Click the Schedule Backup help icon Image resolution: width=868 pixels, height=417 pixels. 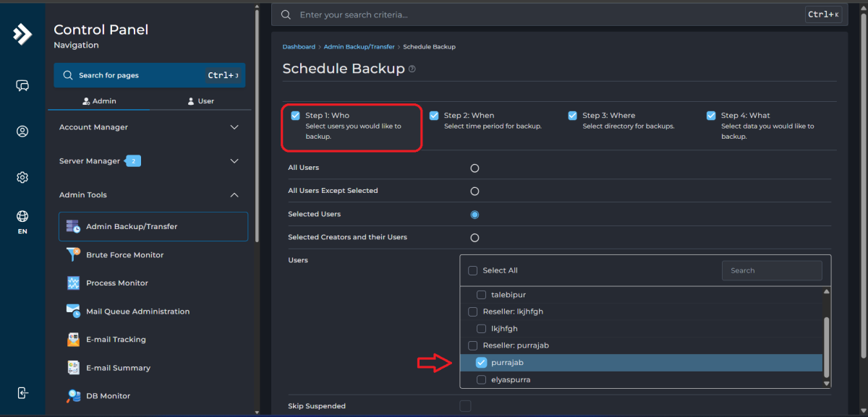coord(412,69)
